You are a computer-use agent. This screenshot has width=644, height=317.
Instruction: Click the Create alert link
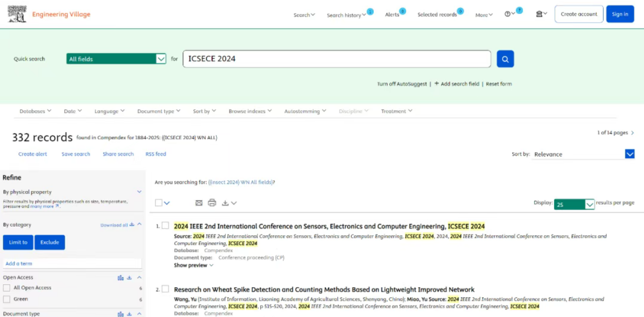click(x=33, y=154)
